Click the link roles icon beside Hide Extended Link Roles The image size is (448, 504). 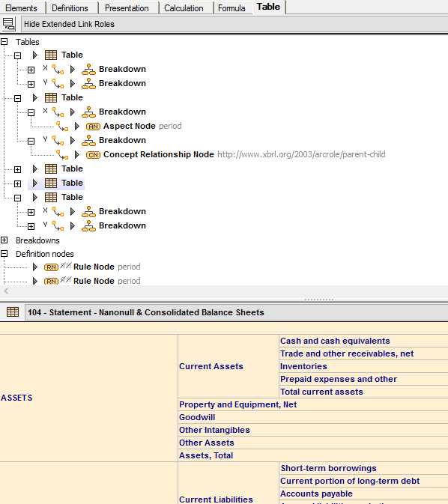[x=8, y=24]
